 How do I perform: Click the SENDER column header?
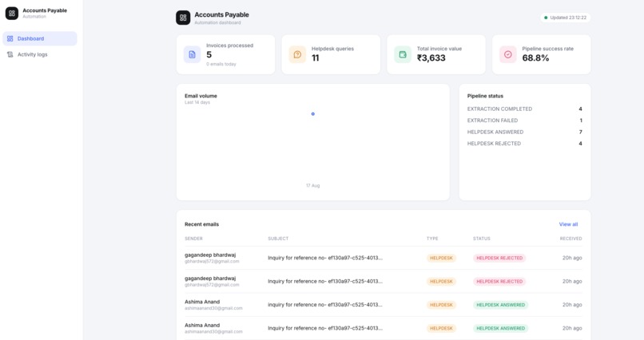tap(193, 239)
